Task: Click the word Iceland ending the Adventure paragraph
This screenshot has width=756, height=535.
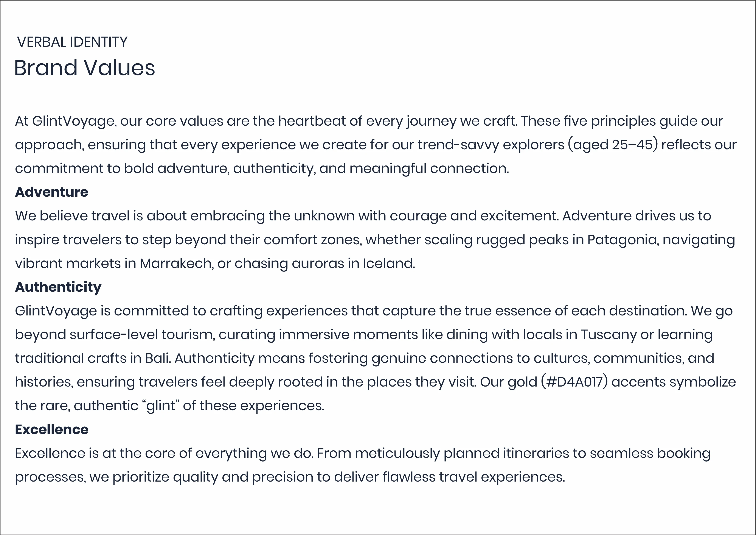Action: (388, 264)
